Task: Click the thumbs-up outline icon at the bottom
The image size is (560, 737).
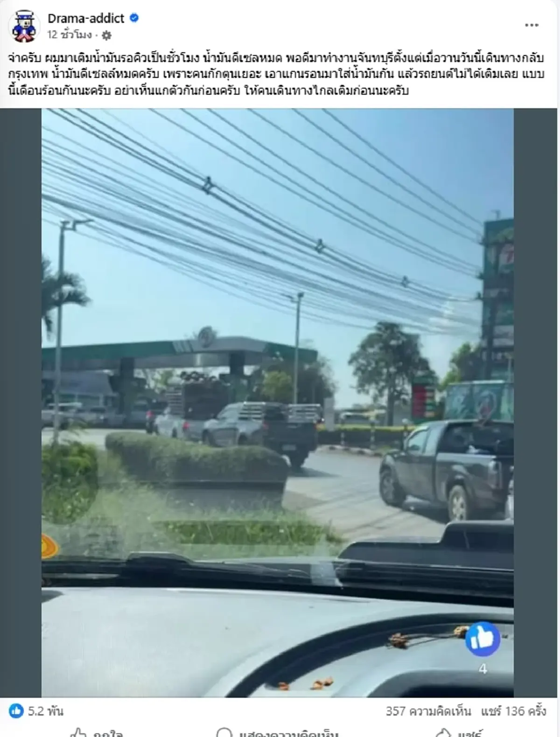Action: [x=77, y=733]
